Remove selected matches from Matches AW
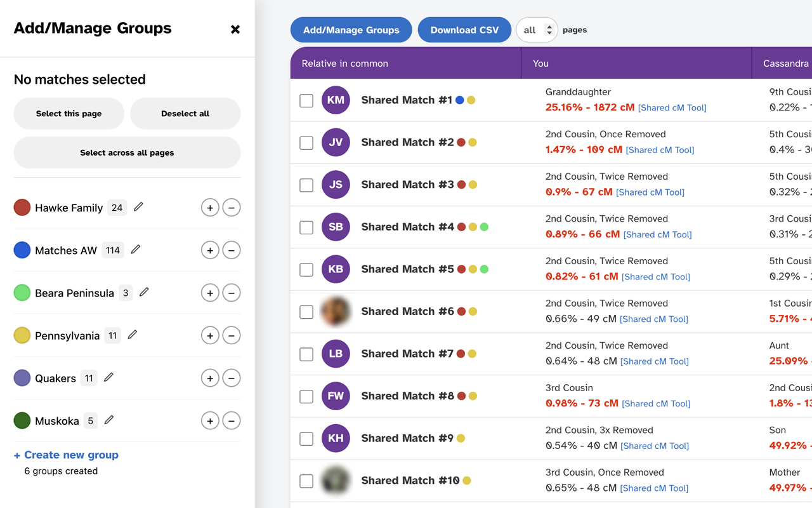812x508 pixels. pyautogui.click(x=232, y=250)
